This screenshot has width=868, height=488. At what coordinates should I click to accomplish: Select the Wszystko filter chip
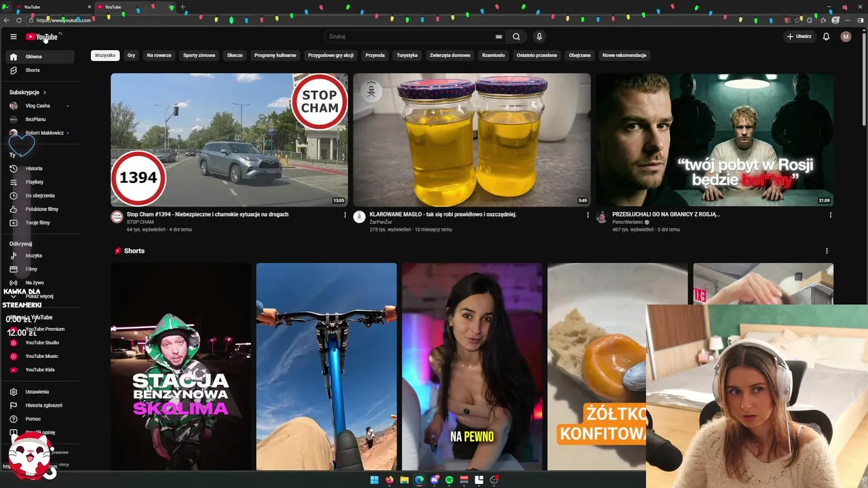[105, 56]
